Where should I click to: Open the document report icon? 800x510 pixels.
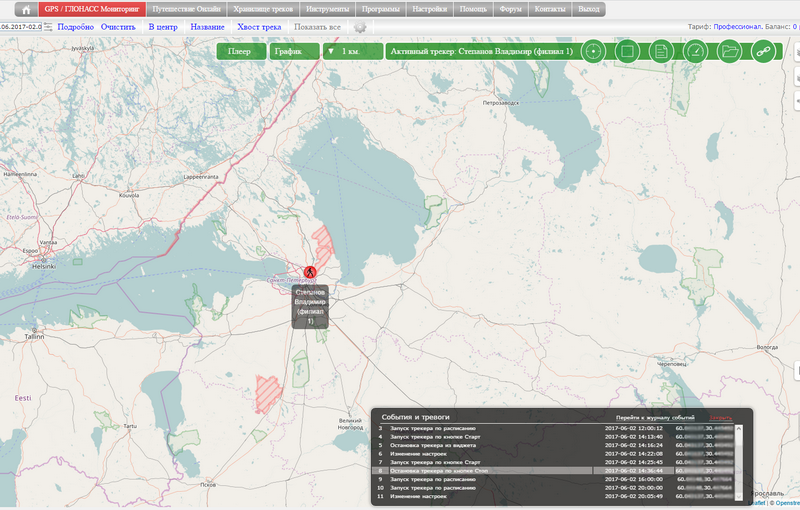coord(661,50)
